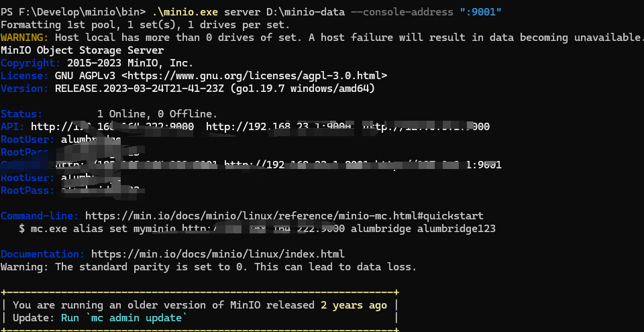
Task: Click the GNU AGPLv3 license URL
Action: [x=254, y=76]
